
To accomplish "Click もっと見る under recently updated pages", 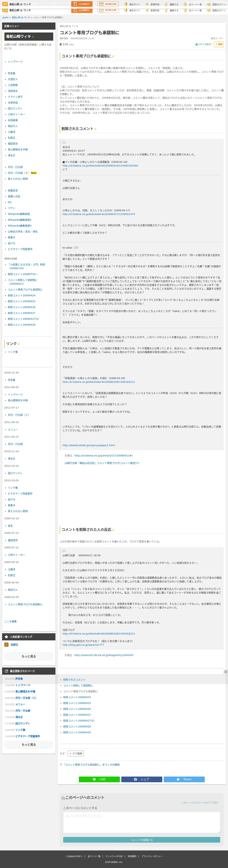I will pyautogui.click(x=29, y=745).
